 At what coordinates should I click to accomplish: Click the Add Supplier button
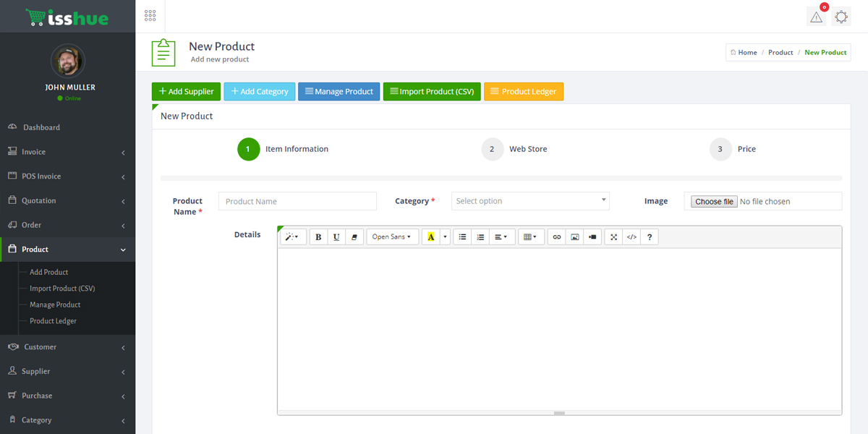186,92
